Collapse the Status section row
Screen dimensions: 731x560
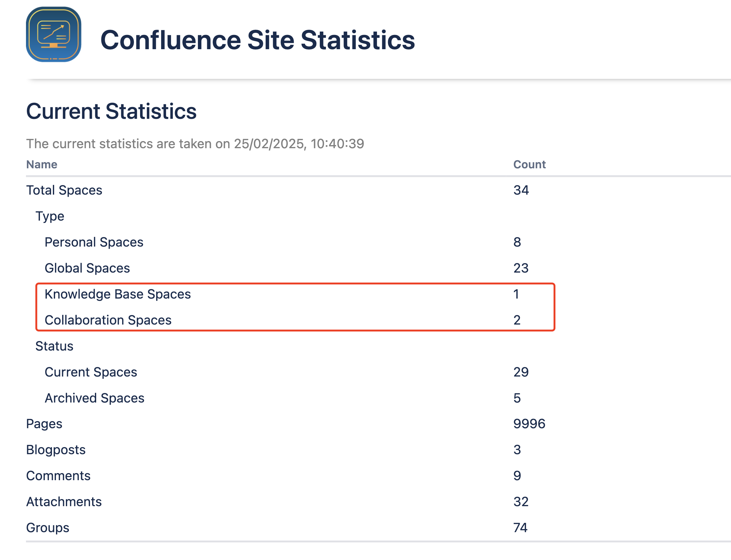click(x=54, y=346)
